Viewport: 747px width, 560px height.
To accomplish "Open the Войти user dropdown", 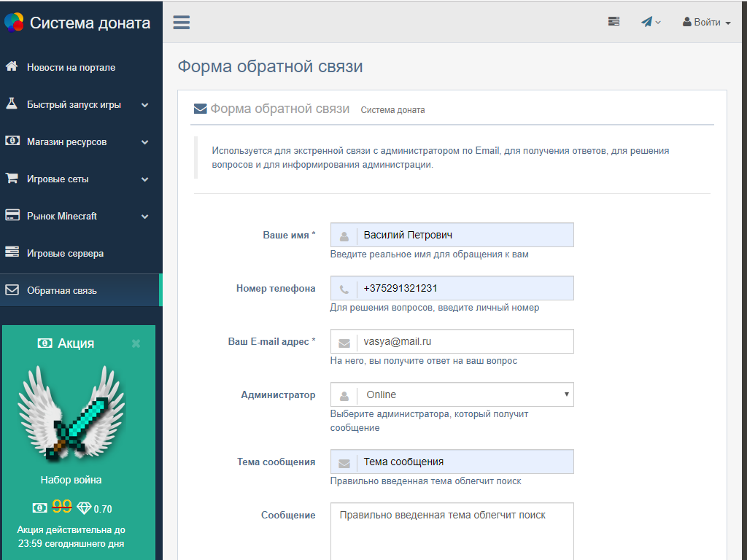I will [x=706, y=23].
